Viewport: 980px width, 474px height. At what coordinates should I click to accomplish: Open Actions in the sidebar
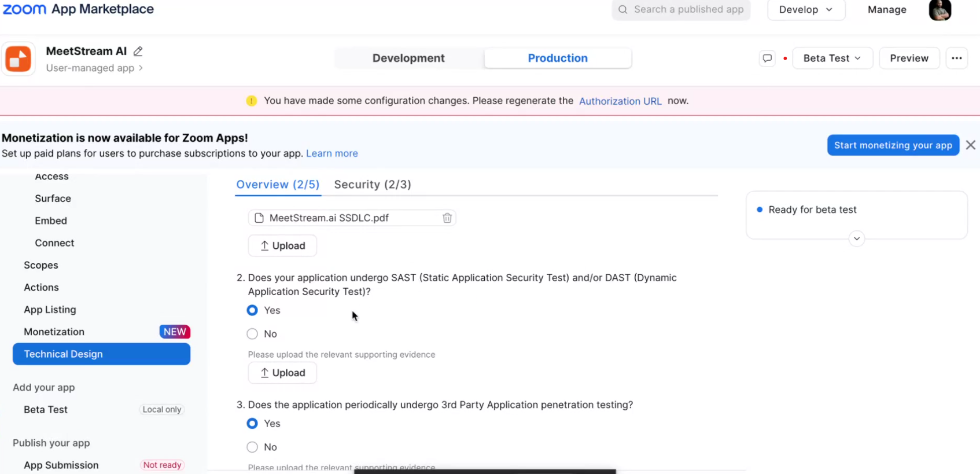click(x=41, y=288)
